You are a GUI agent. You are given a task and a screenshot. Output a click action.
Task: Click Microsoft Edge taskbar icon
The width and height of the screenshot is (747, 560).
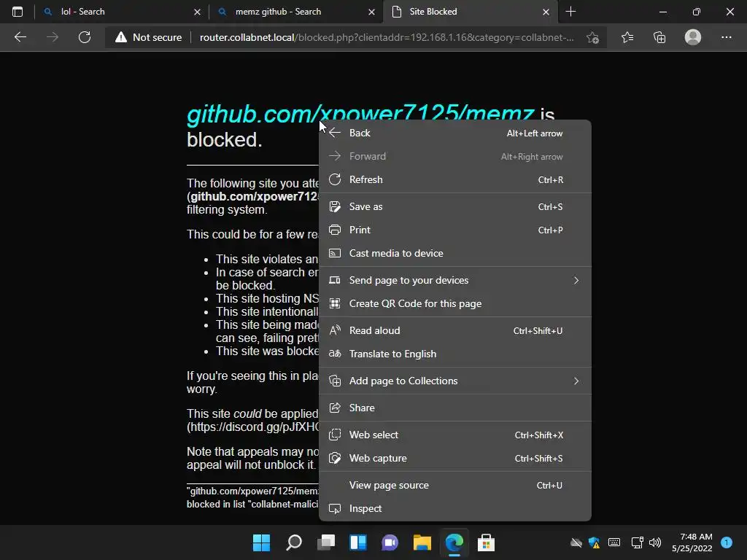coord(454,542)
